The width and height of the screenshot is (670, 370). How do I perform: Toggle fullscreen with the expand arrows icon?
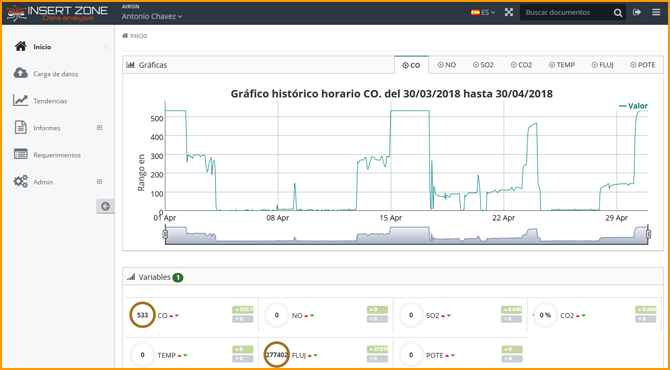(508, 12)
